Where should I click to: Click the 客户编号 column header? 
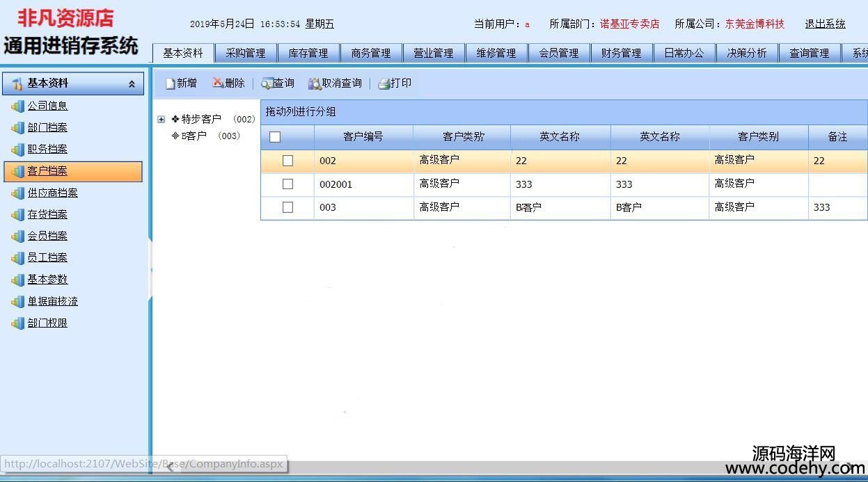pos(363,137)
